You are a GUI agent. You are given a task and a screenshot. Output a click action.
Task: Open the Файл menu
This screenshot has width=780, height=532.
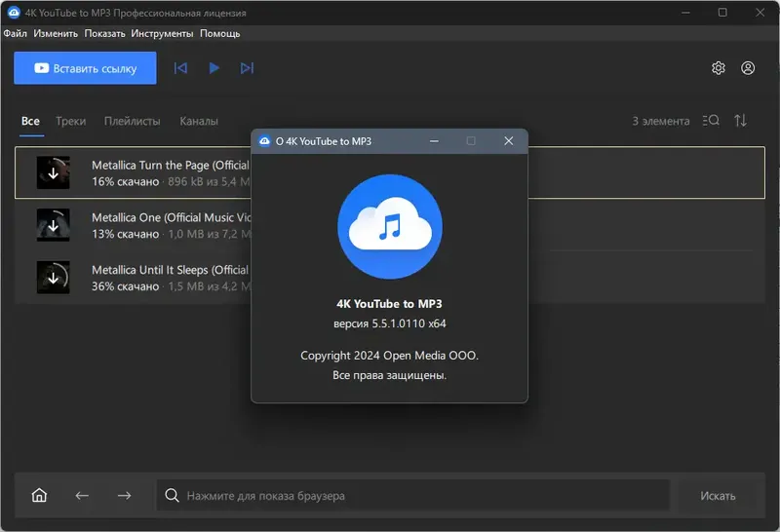click(x=15, y=33)
